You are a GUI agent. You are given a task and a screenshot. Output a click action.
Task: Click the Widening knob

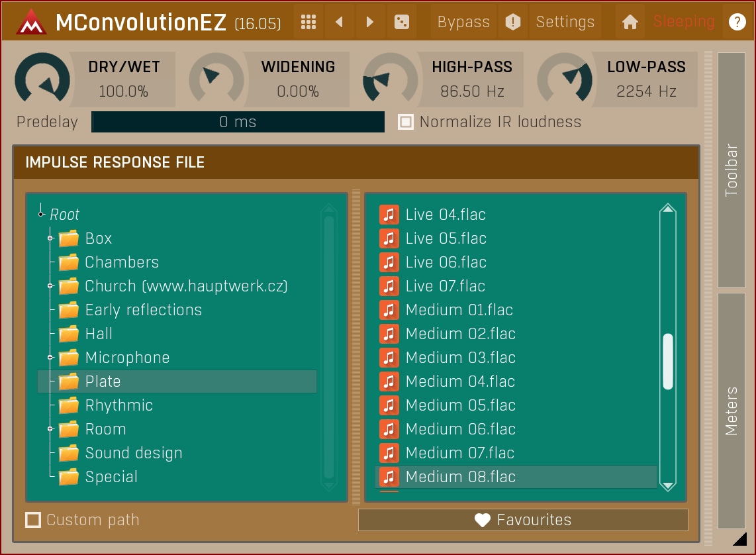216,79
